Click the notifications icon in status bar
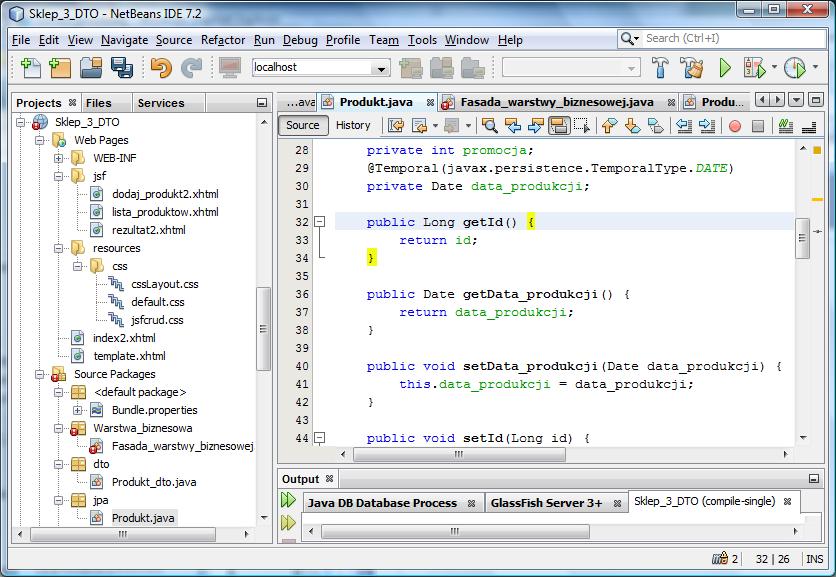 click(x=720, y=558)
